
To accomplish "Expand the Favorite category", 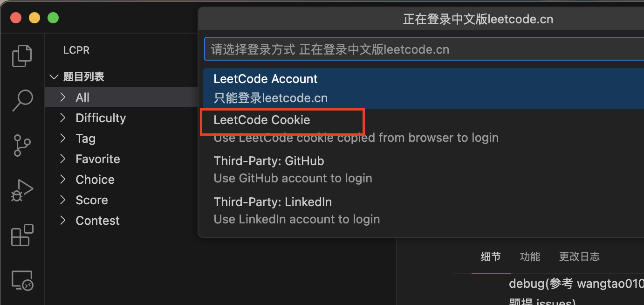I will 97,159.
